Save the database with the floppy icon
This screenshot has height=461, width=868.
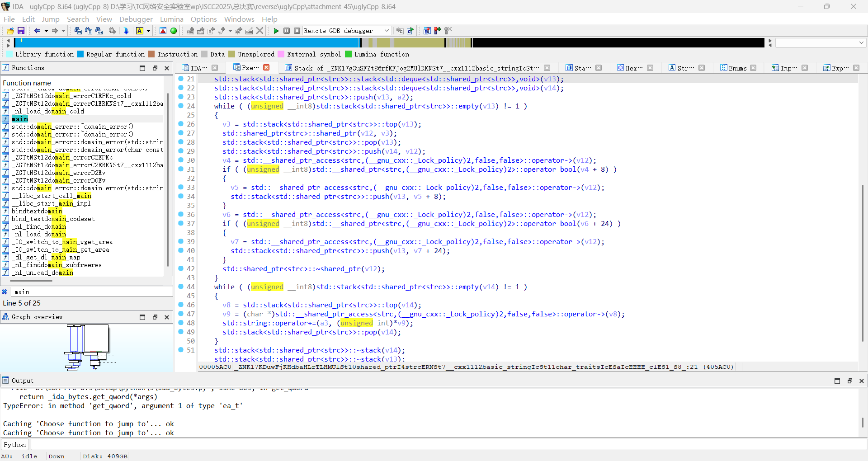click(21, 31)
